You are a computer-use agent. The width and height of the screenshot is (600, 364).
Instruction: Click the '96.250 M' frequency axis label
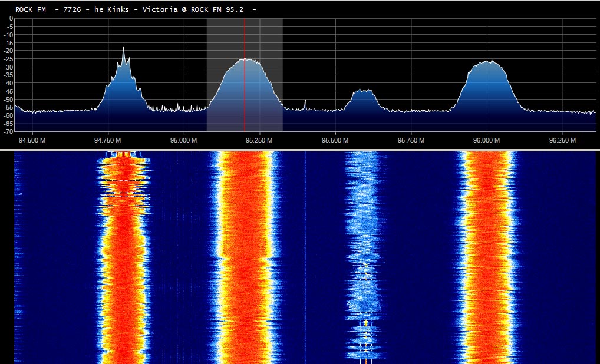[x=562, y=140]
